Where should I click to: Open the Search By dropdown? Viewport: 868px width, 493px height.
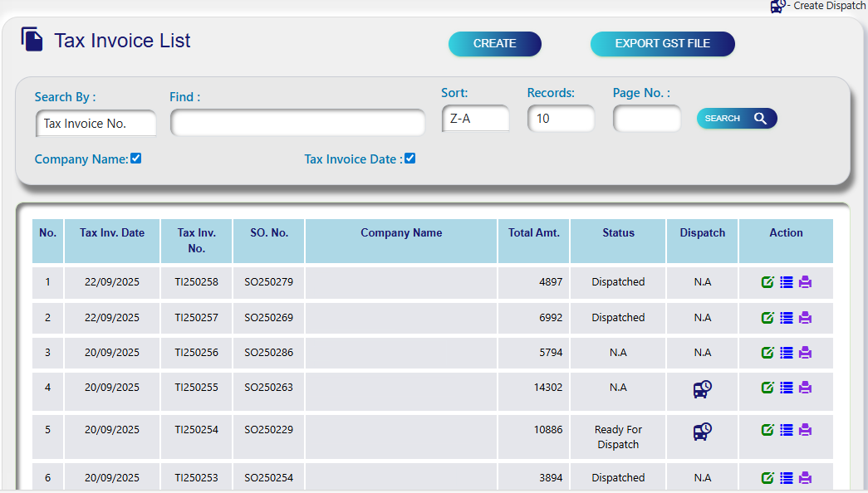[95, 123]
